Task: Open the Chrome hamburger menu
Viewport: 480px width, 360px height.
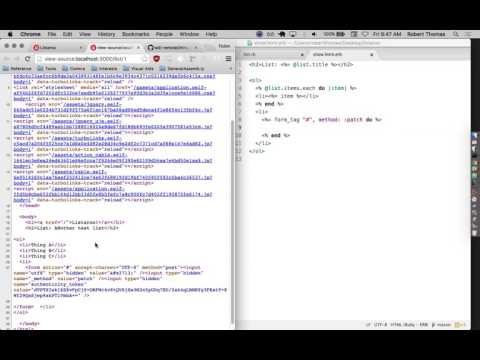Action: 228,59
